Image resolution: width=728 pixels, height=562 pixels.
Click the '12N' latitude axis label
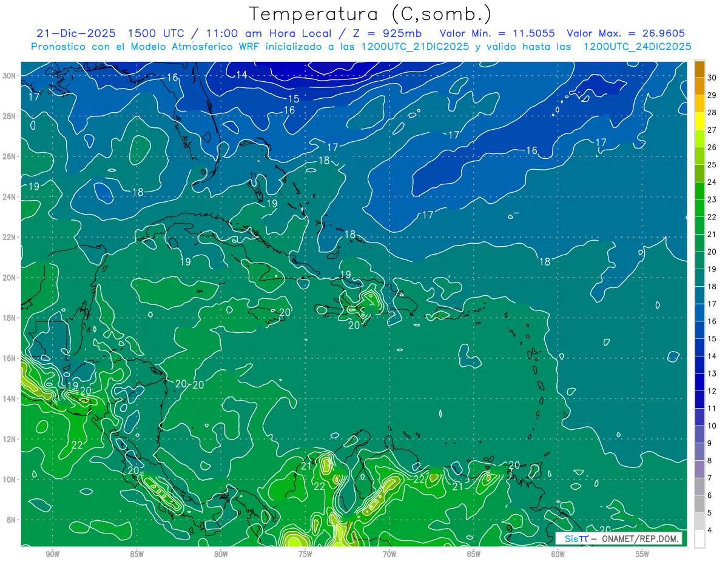(10, 439)
